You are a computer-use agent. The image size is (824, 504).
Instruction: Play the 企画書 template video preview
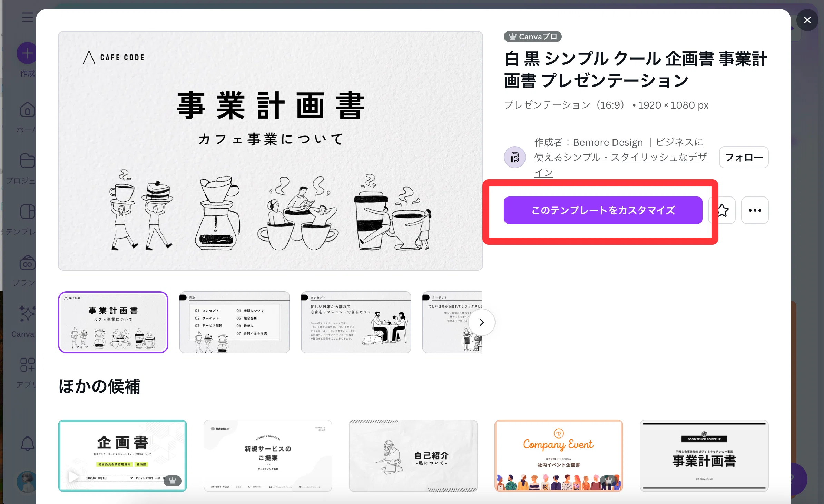[73, 477]
